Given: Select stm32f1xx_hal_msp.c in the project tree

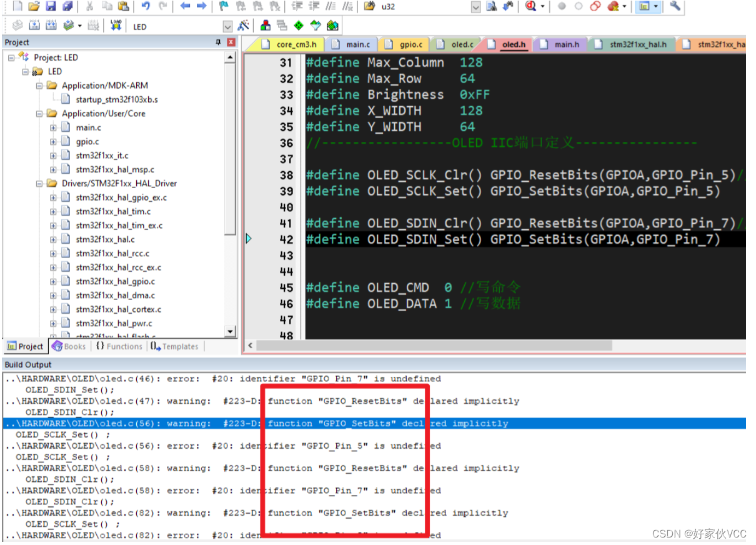Looking at the screenshot, I should coord(115,169).
